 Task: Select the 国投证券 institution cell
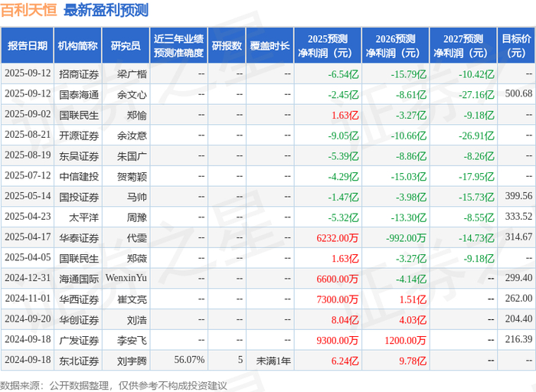pos(79,198)
